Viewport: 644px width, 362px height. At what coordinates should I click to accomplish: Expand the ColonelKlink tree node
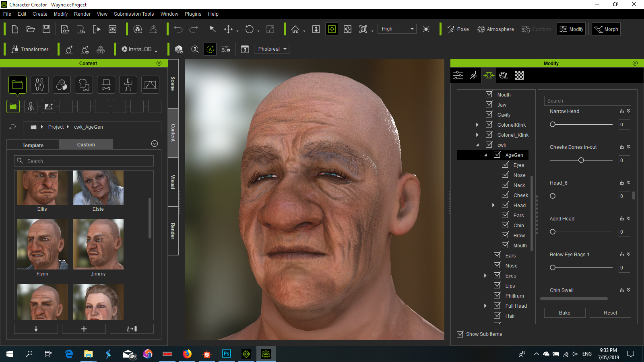[x=477, y=125]
